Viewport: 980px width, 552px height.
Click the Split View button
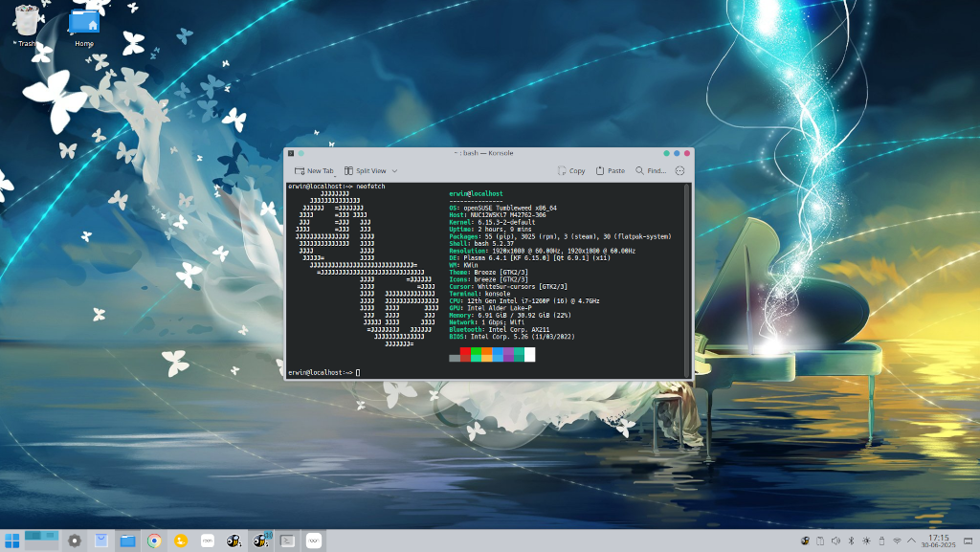366,170
